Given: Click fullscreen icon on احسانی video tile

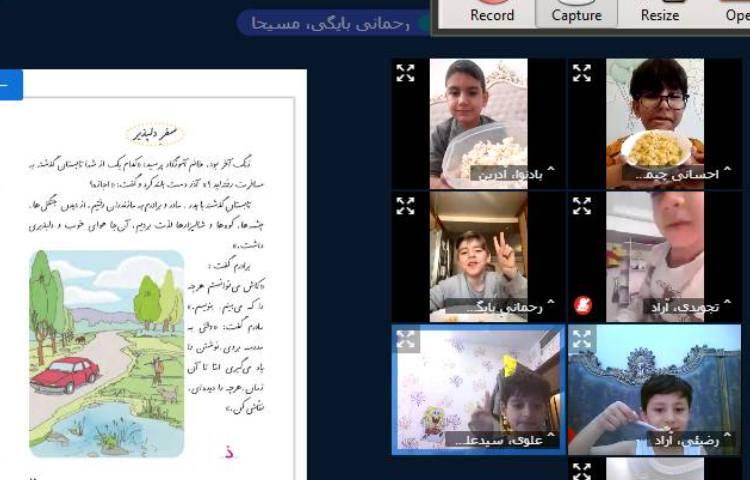Looking at the screenshot, I should pyautogui.click(x=582, y=73).
